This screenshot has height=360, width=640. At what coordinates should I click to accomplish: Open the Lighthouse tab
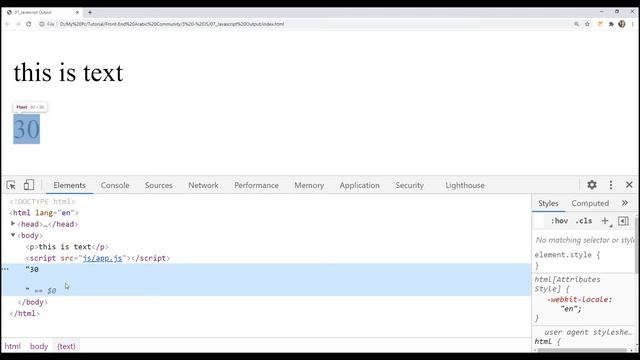click(465, 185)
